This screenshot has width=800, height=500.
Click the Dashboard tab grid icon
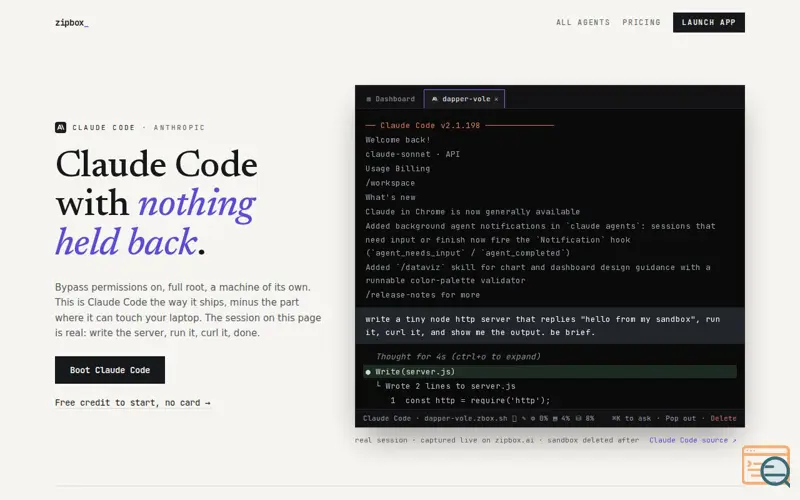point(368,99)
